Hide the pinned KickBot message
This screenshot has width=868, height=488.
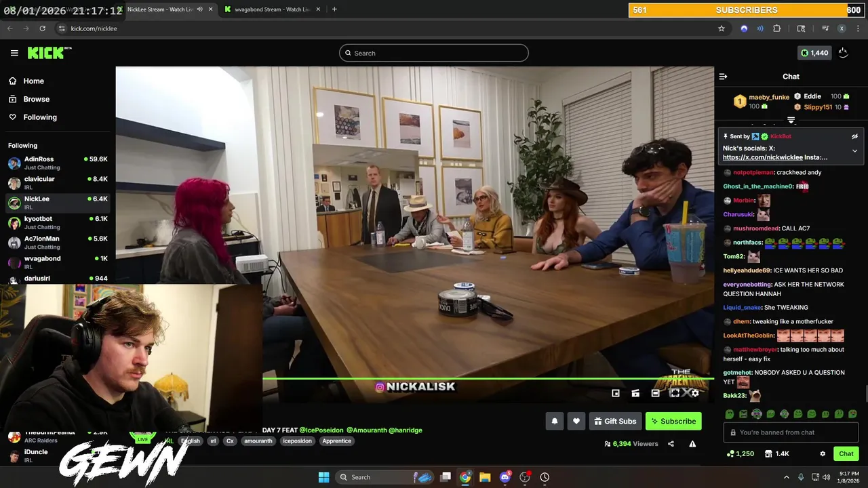click(x=854, y=136)
